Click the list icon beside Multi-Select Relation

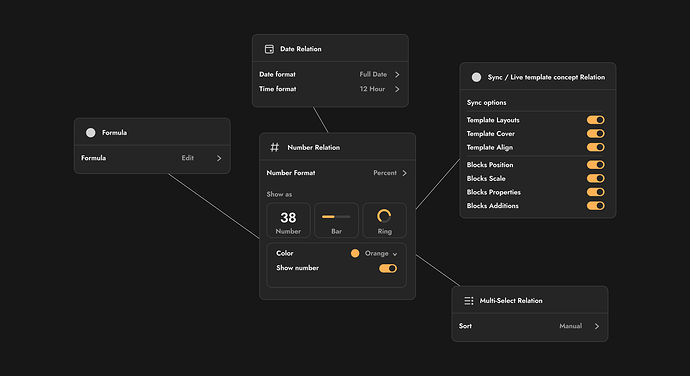pos(469,301)
